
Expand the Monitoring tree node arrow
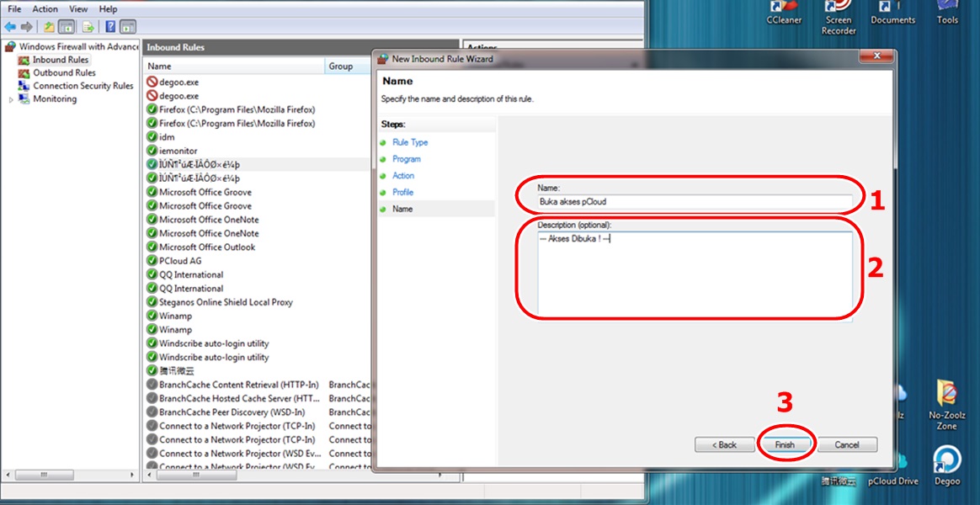point(11,99)
